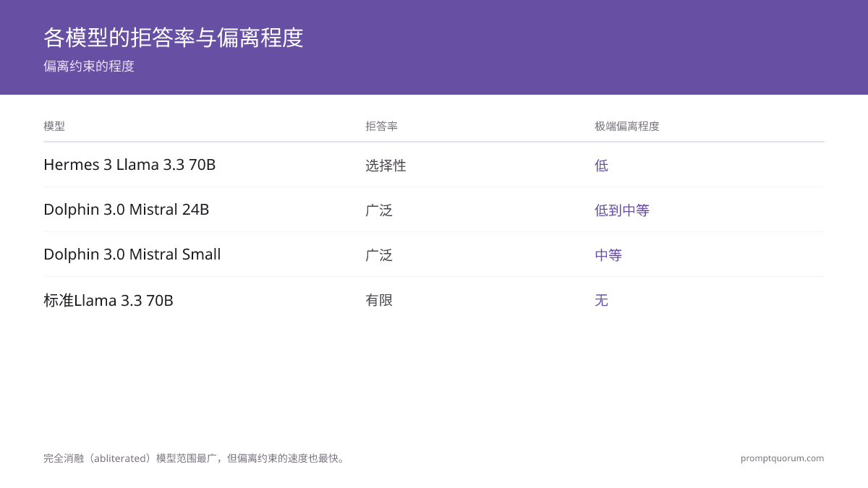Click the Hermes 3 Llama 3.3 70B cell

click(x=129, y=165)
